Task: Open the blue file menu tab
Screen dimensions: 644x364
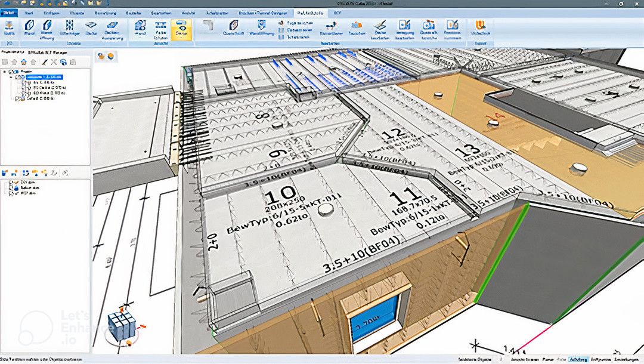Action: (x=10, y=12)
